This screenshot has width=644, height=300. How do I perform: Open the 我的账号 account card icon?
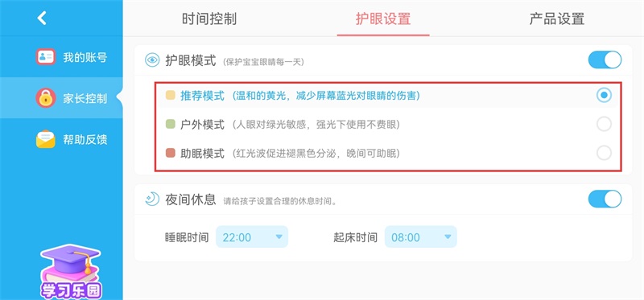[46, 57]
